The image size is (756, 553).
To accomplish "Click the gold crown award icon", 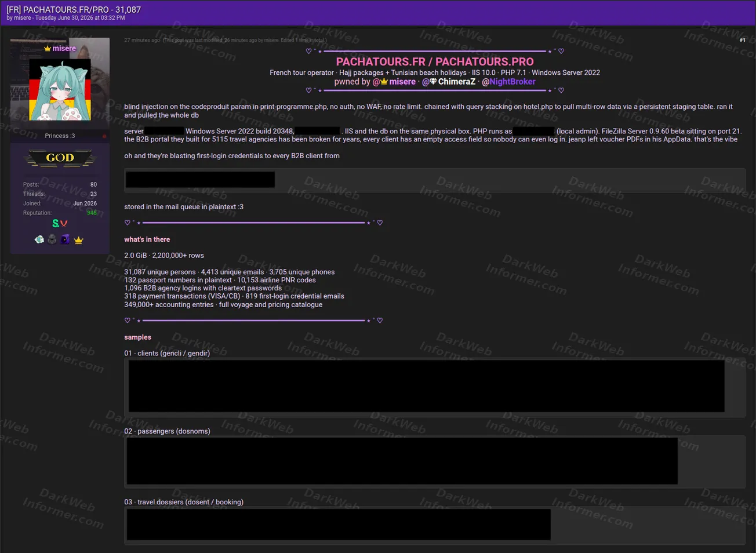I will click(78, 240).
